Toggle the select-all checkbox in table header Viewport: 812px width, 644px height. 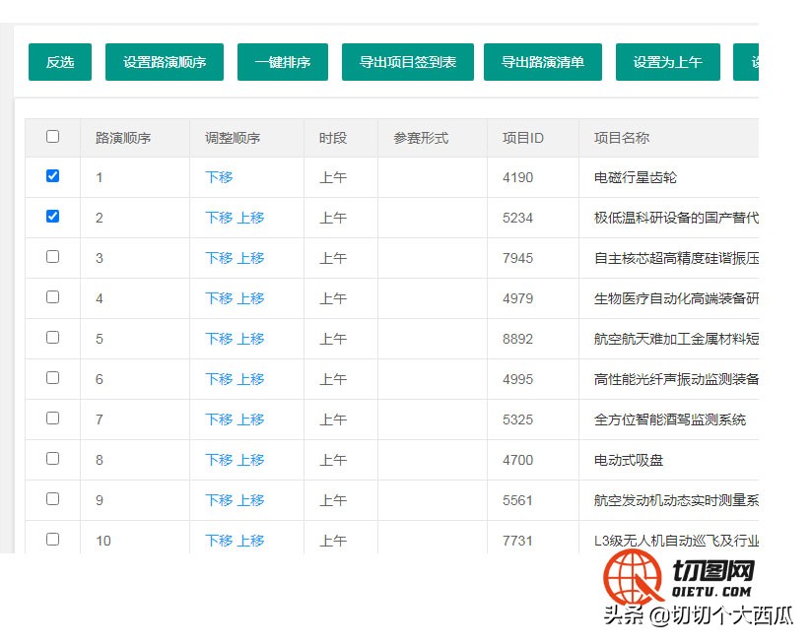click(x=52, y=137)
